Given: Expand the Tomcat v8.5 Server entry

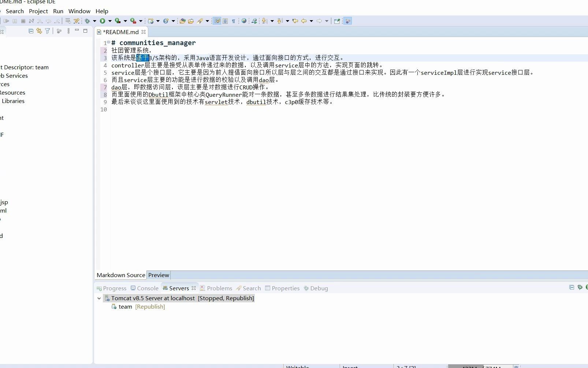Looking at the screenshot, I should (x=99, y=298).
